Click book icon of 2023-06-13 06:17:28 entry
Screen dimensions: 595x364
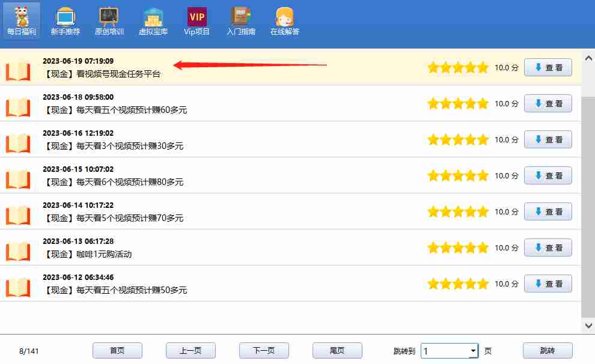[x=18, y=251]
